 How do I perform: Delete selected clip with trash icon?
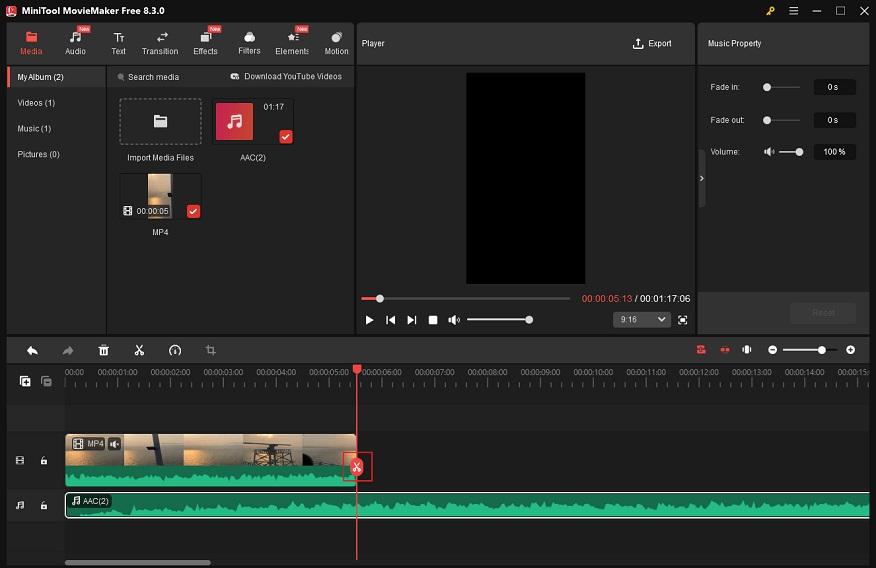pyautogui.click(x=103, y=350)
